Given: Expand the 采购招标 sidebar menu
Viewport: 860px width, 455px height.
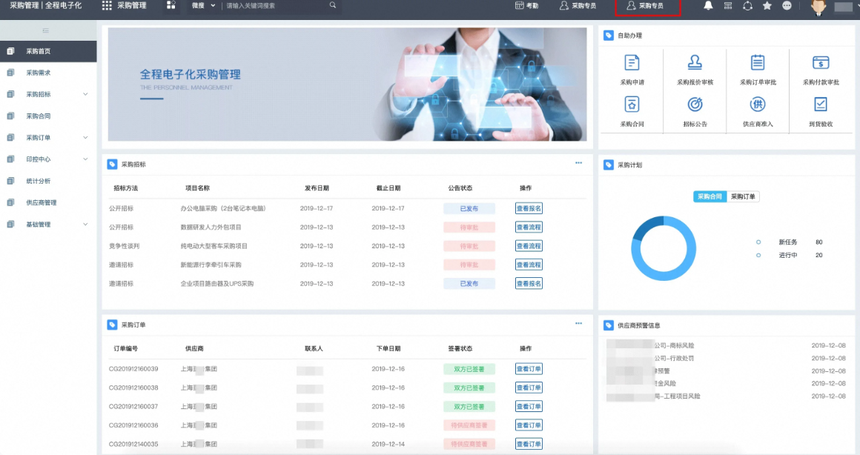Looking at the screenshot, I should [x=48, y=94].
